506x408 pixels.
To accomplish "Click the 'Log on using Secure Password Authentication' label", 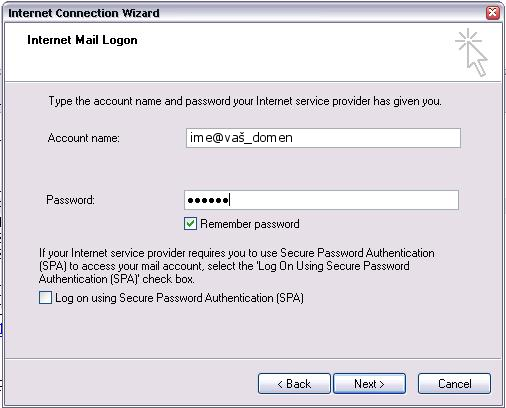I will click(179, 298).
